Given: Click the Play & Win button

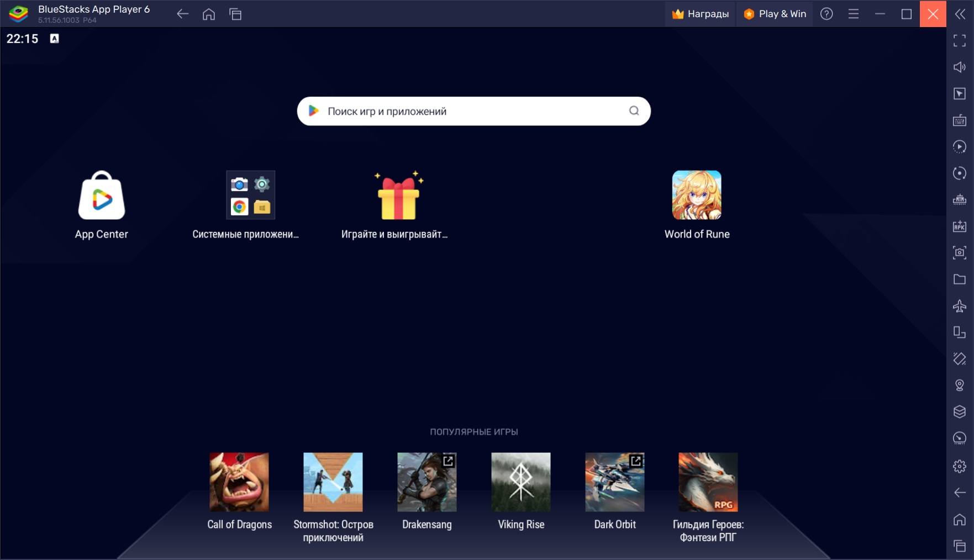Looking at the screenshot, I should [x=775, y=14].
